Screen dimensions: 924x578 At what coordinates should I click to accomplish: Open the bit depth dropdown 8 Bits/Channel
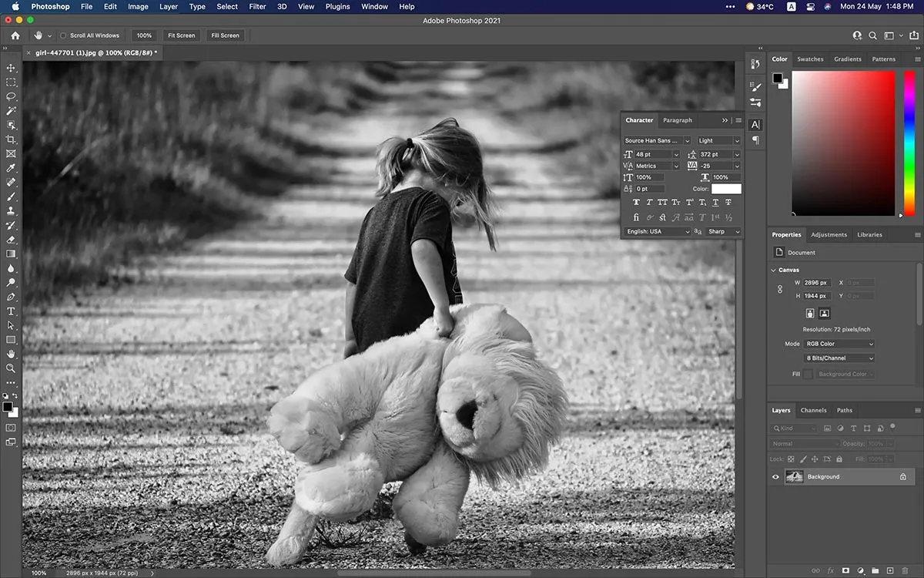[x=839, y=358]
